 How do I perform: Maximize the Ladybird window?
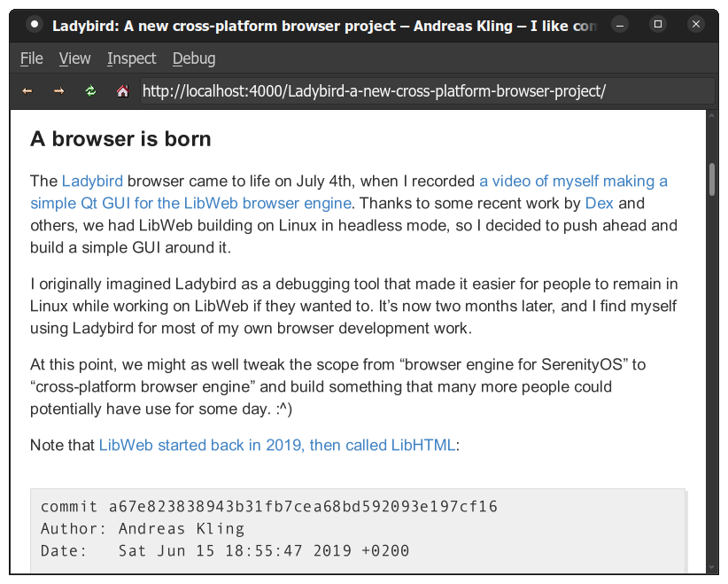[x=658, y=25]
